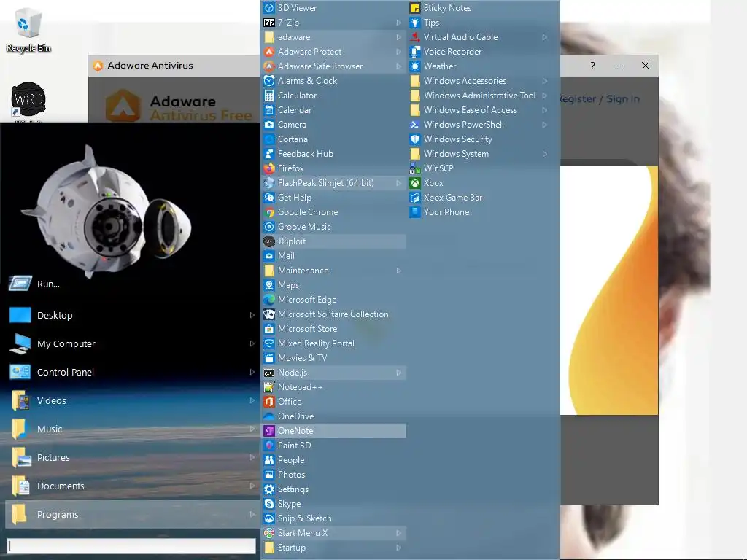The width and height of the screenshot is (747, 560).
Task: Click the 7-Zip folder icon
Action: pyautogui.click(x=269, y=23)
